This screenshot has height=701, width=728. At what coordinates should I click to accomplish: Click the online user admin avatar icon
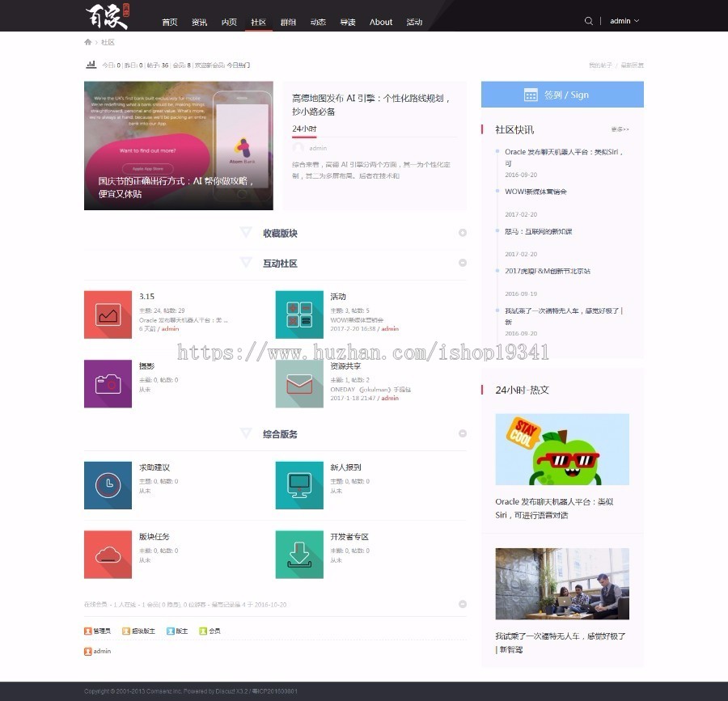87,652
